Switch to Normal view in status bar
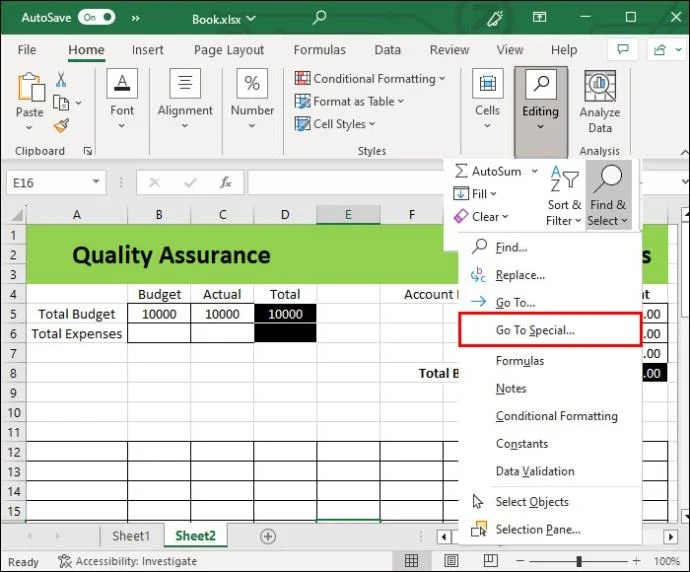Image resolution: width=690 pixels, height=572 pixels. click(x=411, y=562)
